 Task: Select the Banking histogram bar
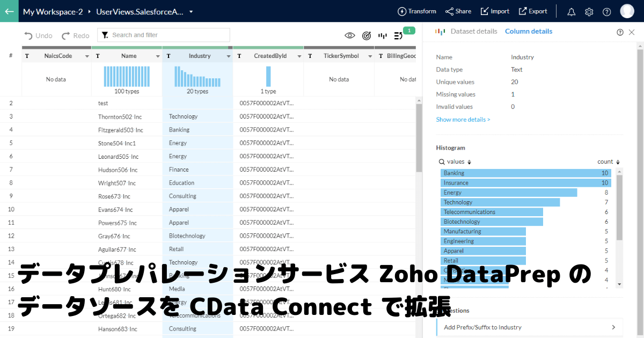click(525, 173)
